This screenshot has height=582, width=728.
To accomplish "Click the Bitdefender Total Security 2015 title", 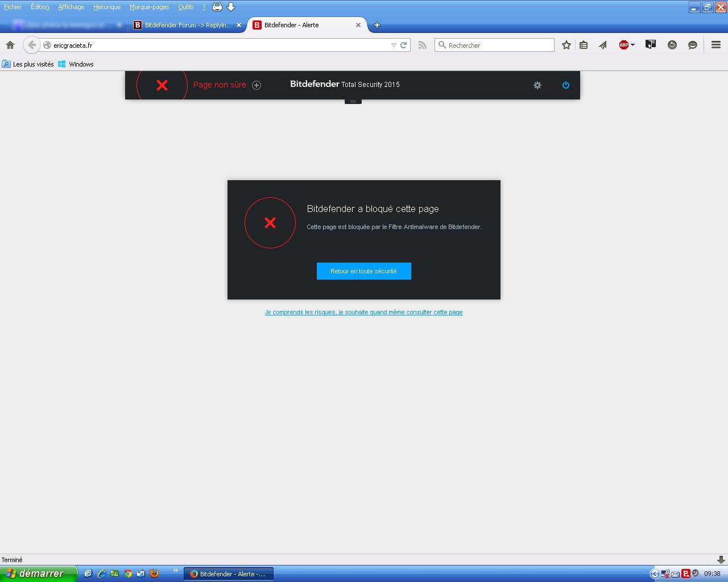I will click(x=345, y=84).
